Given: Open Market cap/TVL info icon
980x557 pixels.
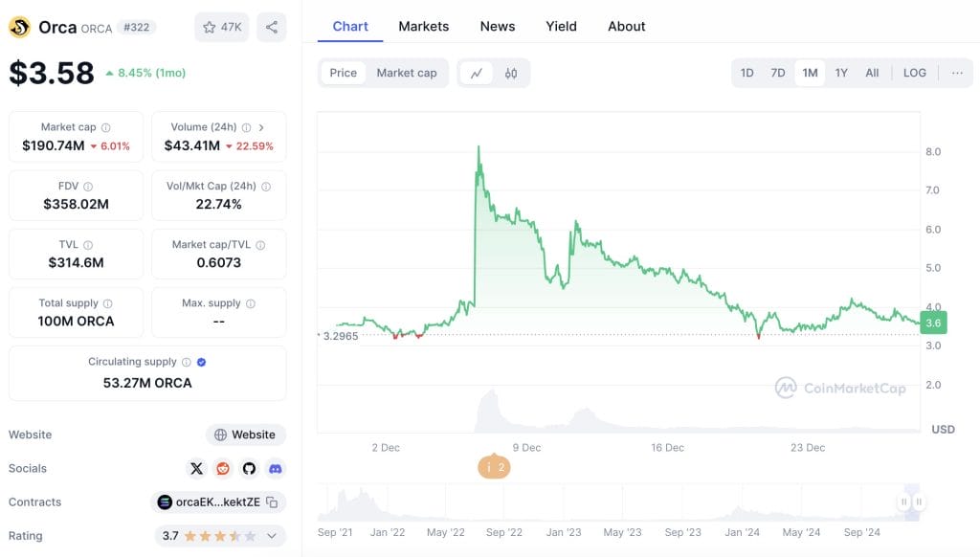Looking at the screenshot, I should click(260, 245).
